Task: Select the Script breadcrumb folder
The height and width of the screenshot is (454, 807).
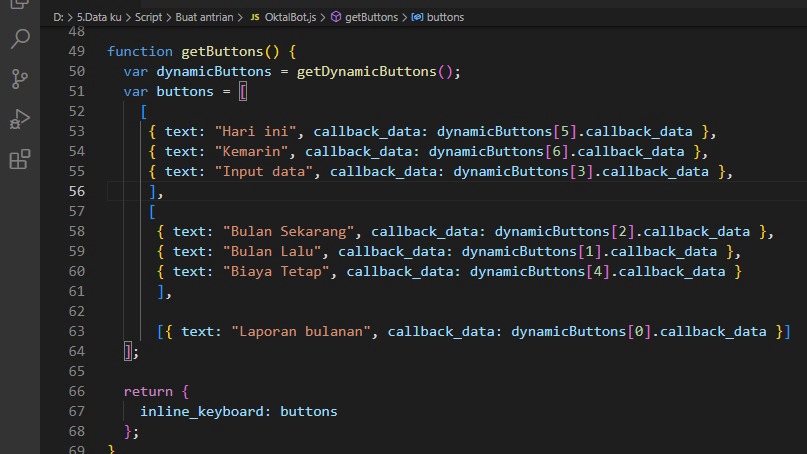Action: coord(148,17)
